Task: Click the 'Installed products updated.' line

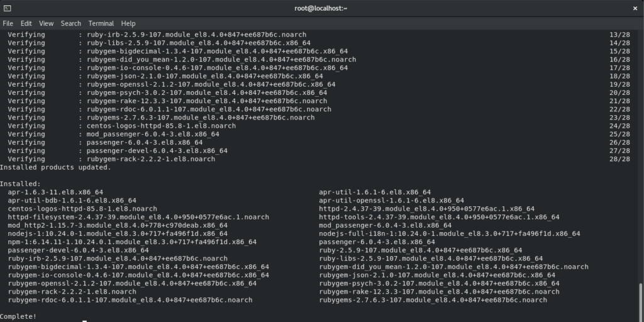Action: click(55, 167)
